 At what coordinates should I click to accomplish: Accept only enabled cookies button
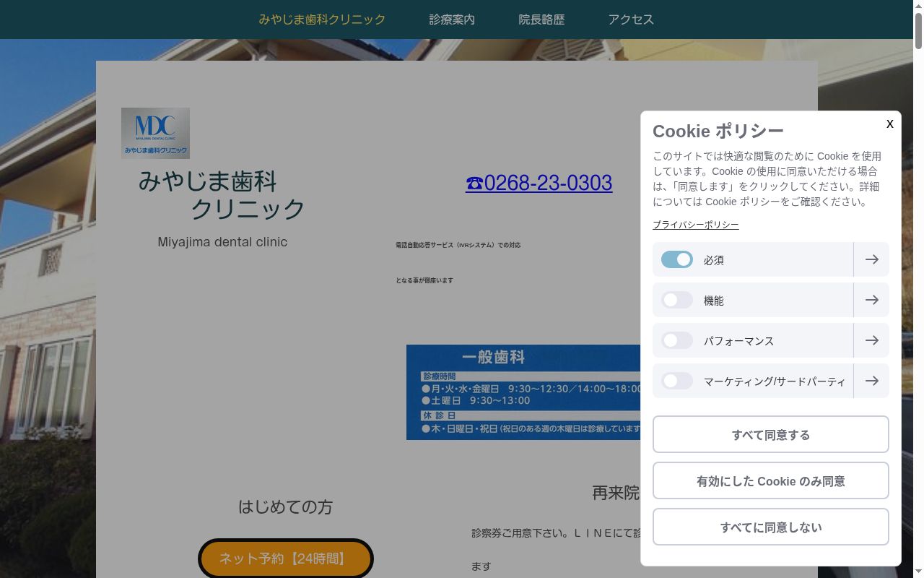tap(771, 480)
